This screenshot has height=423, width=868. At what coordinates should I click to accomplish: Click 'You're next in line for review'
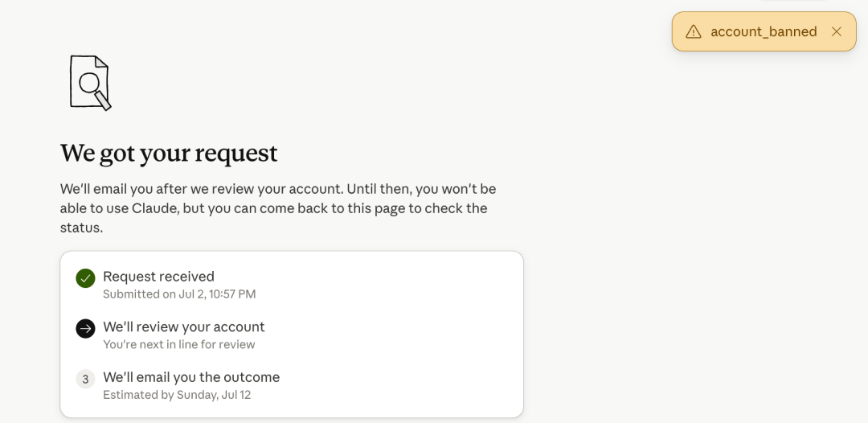point(178,344)
